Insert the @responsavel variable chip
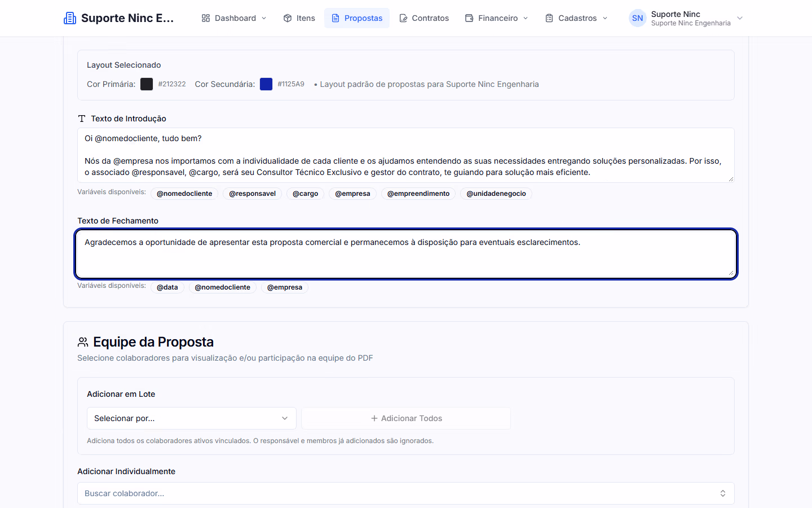Image resolution: width=812 pixels, height=508 pixels. [x=253, y=194]
